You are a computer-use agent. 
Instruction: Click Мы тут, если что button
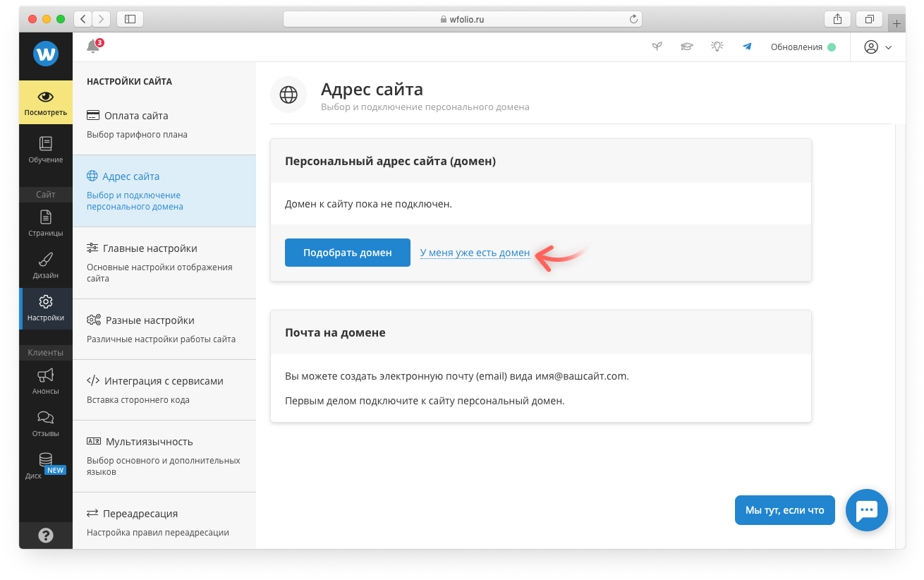(785, 510)
